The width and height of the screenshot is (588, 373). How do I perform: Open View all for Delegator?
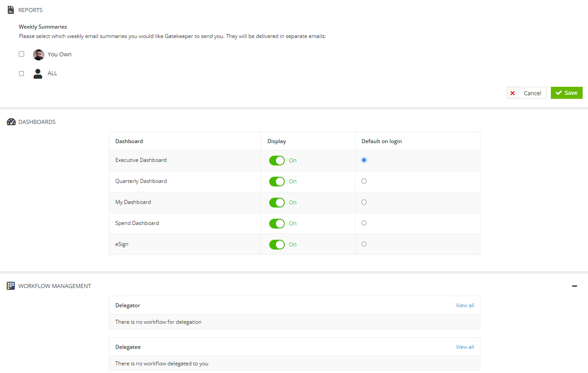tap(465, 305)
